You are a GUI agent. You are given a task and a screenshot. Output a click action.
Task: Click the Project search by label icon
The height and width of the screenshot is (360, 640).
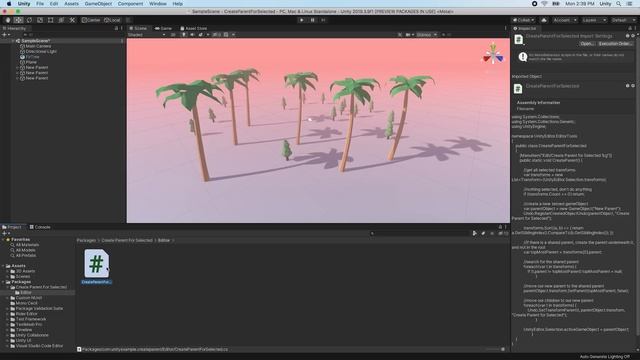483,233
